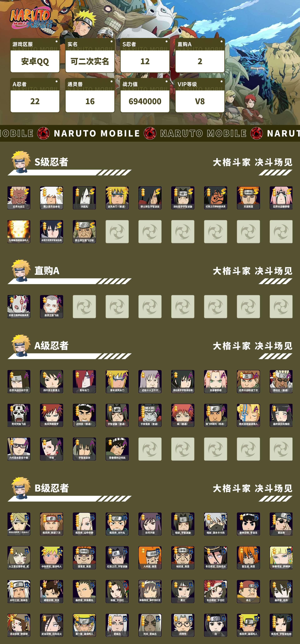Select the 战力值 6940000 card

click(x=145, y=95)
